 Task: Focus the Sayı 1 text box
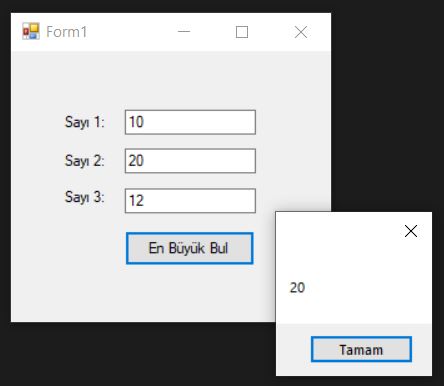tap(190, 122)
